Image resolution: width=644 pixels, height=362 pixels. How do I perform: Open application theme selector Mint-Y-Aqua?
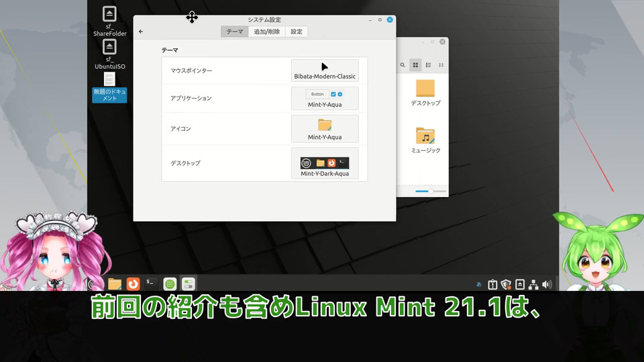coord(325,99)
